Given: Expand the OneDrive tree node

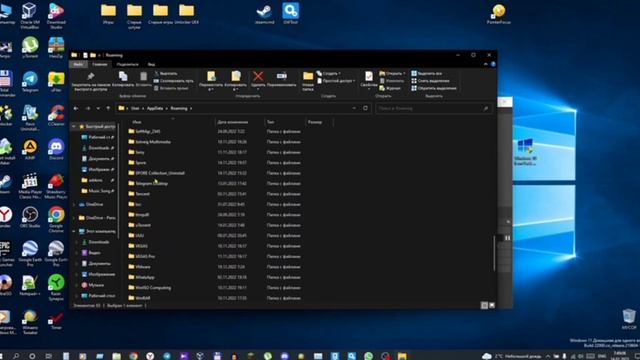Looking at the screenshot, I should (x=74, y=204).
